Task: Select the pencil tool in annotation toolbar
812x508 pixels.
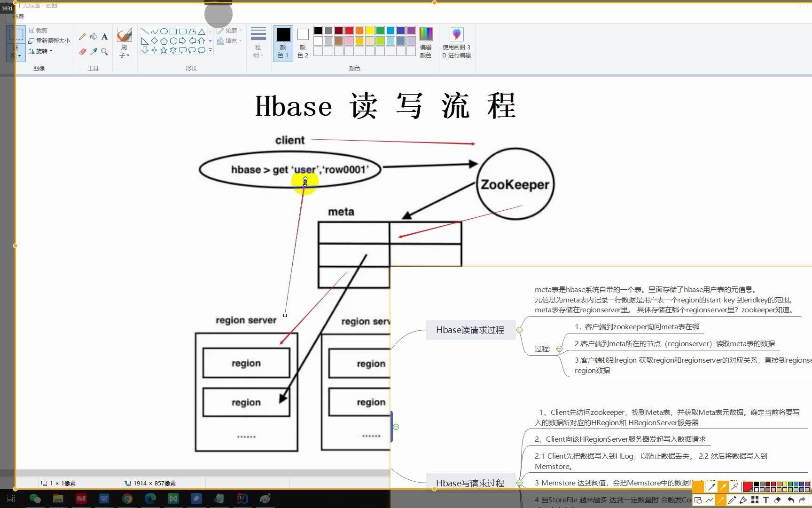Action: 732,500
